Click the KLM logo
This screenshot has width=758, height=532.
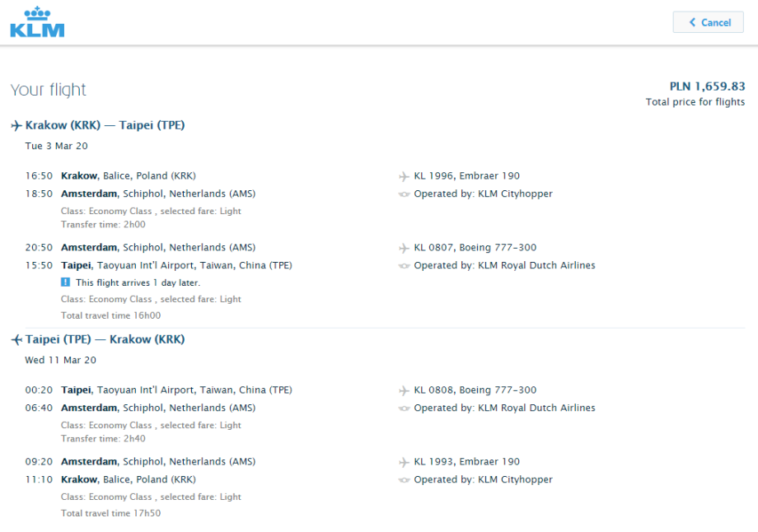pyautogui.click(x=37, y=22)
